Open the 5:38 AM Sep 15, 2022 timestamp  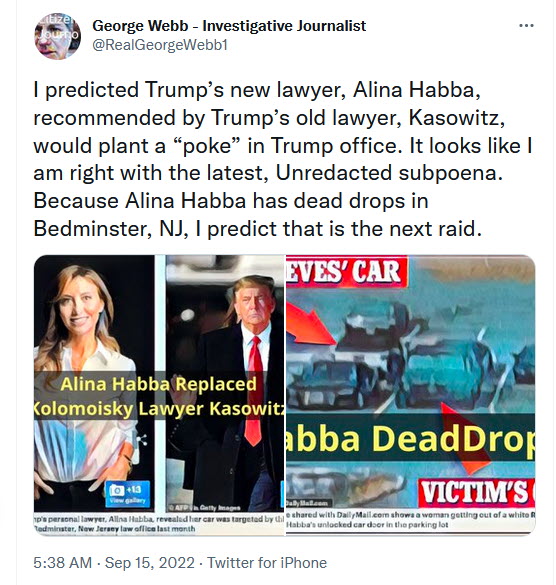[114, 563]
